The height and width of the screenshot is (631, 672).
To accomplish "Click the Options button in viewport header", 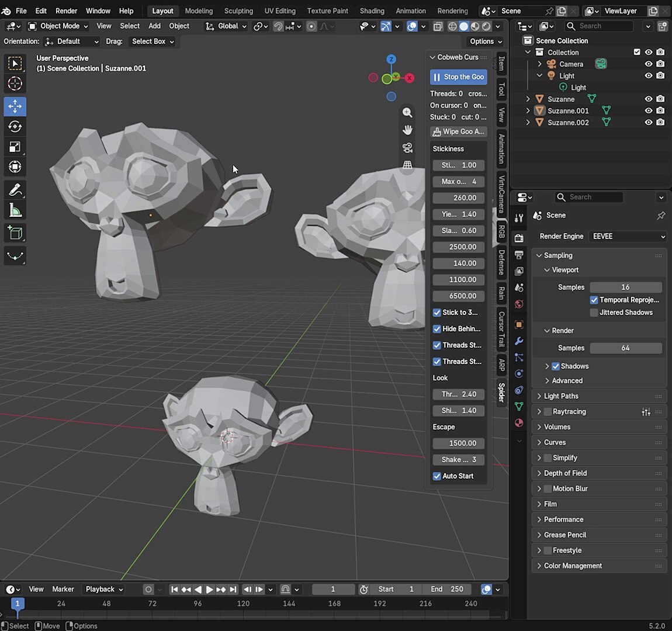I will point(486,41).
